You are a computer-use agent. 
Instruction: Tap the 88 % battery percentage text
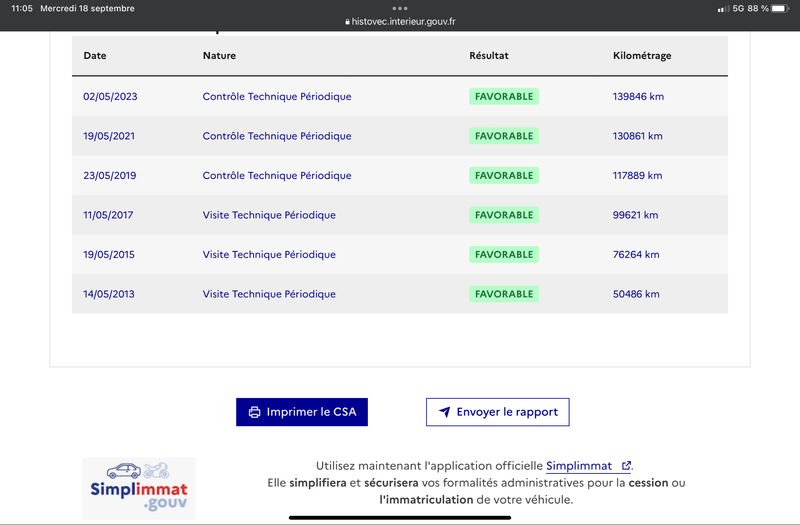click(758, 9)
